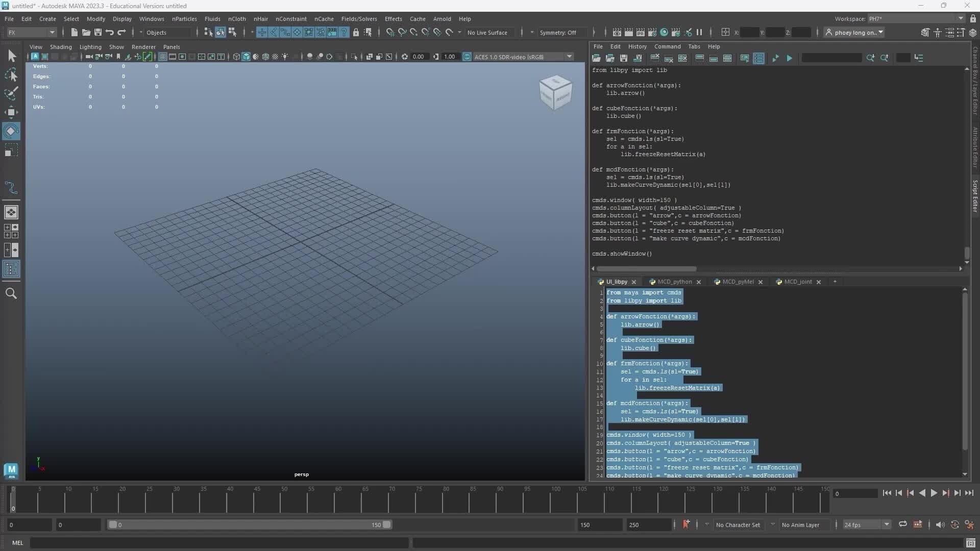The width and height of the screenshot is (980, 551).
Task: Display the Render Settings window
Action: pyautogui.click(x=652, y=32)
